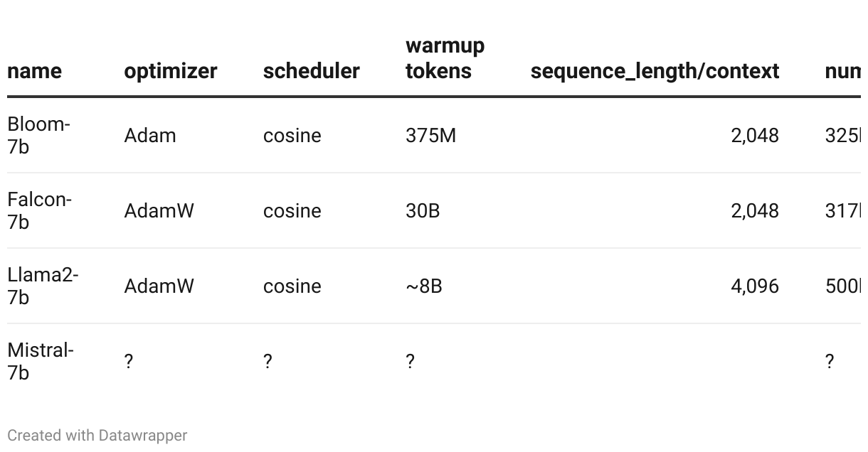Click the ~8B warmup tokens cell
Viewport: 868px width, 452px height.
(423, 286)
